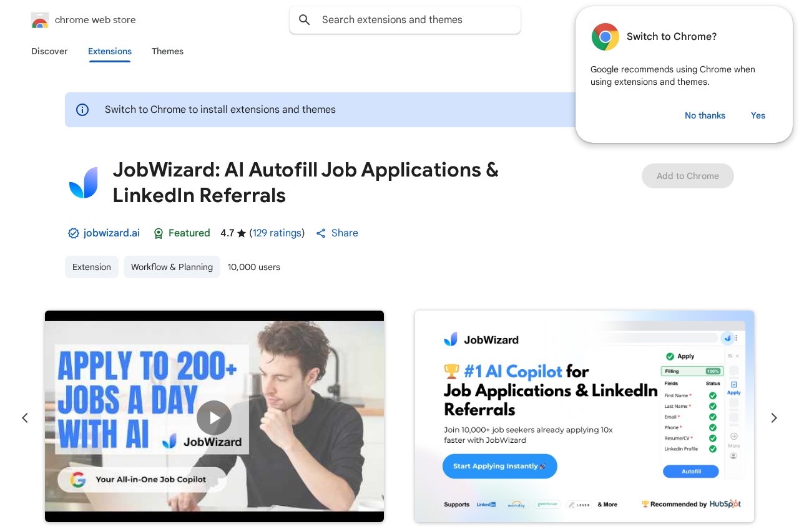Accept the Switch to Chrome prompt with Yes
This screenshot has width=799, height=532.
tap(758, 115)
